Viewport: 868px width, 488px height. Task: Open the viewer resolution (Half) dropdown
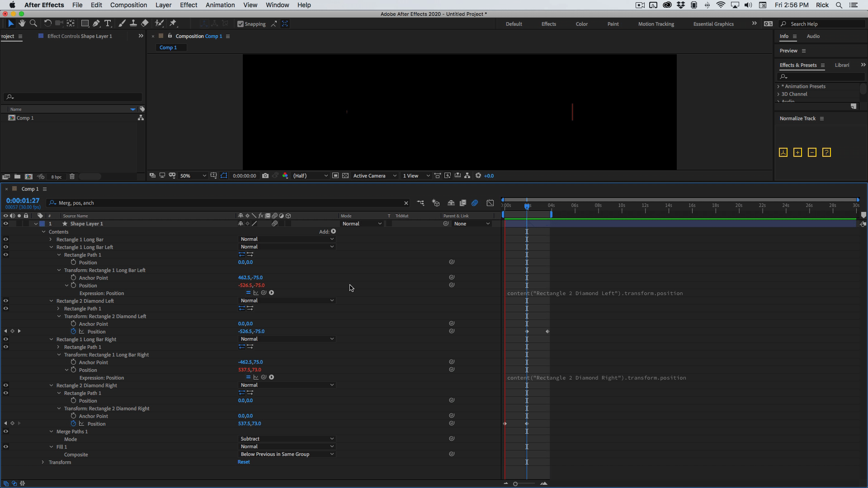click(x=310, y=176)
